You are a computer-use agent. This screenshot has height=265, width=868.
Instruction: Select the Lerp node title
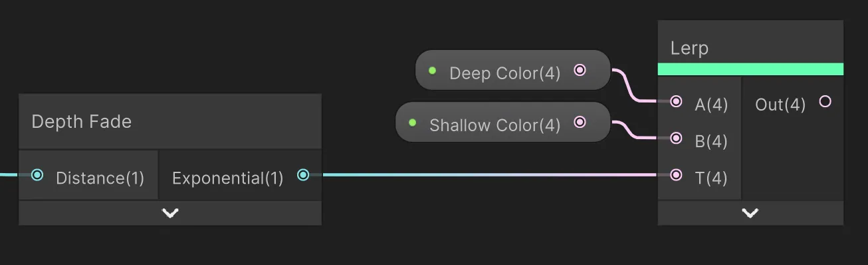pyautogui.click(x=689, y=49)
